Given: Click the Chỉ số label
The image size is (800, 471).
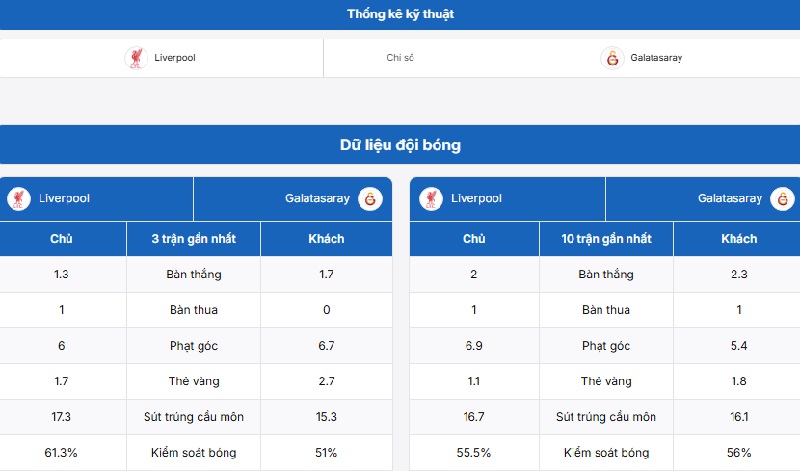Looking at the screenshot, I should pos(400,58).
